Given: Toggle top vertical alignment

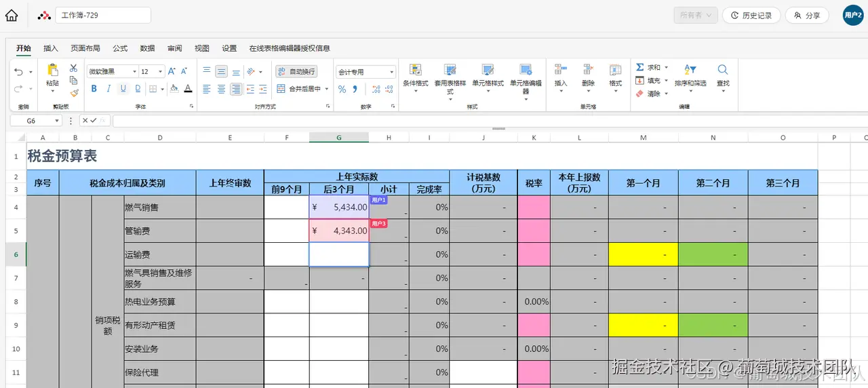Looking at the screenshot, I should 207,71.
